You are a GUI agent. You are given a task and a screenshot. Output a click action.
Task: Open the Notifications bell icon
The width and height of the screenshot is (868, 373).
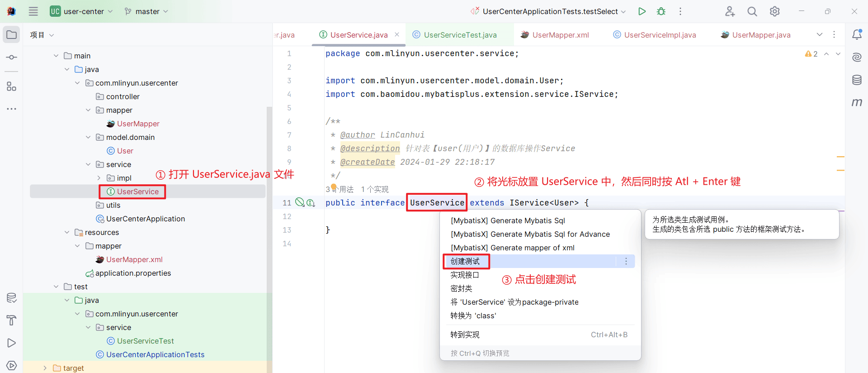[857, 34]
